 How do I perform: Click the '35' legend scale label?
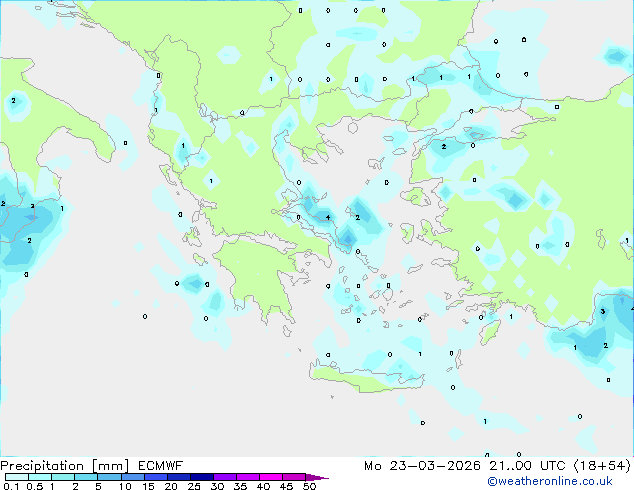[240, 486]
